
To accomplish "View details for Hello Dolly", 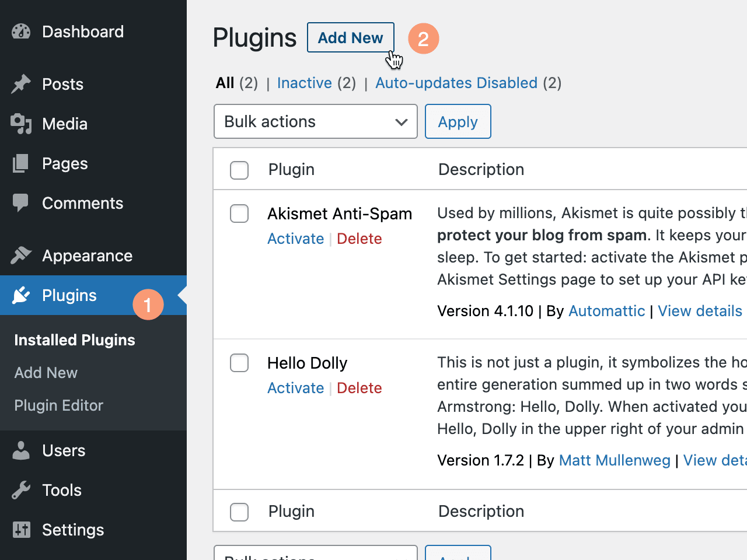I will click(715, 460).
